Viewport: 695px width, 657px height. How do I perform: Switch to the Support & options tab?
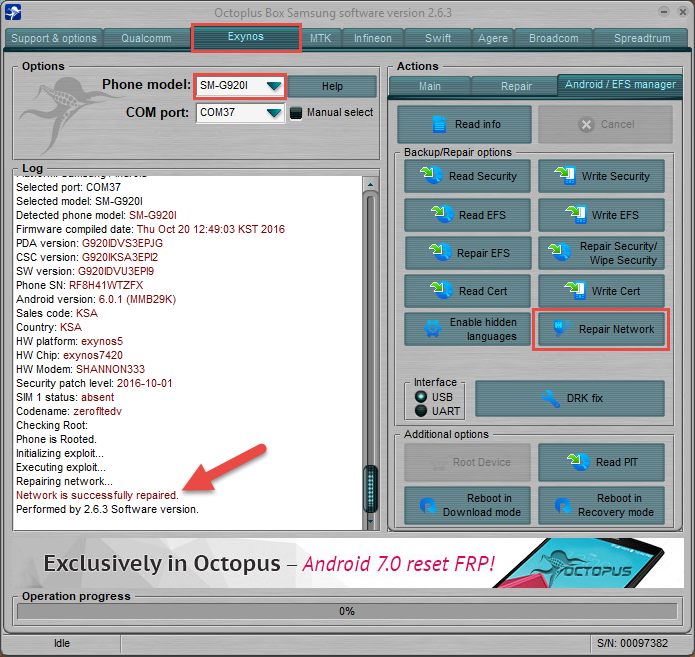tap(54, 38)
